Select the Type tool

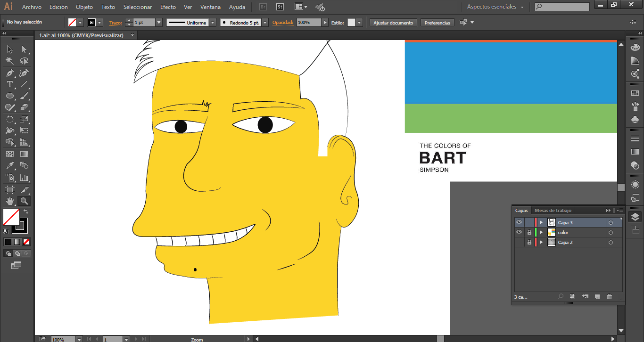coord(9,85)
